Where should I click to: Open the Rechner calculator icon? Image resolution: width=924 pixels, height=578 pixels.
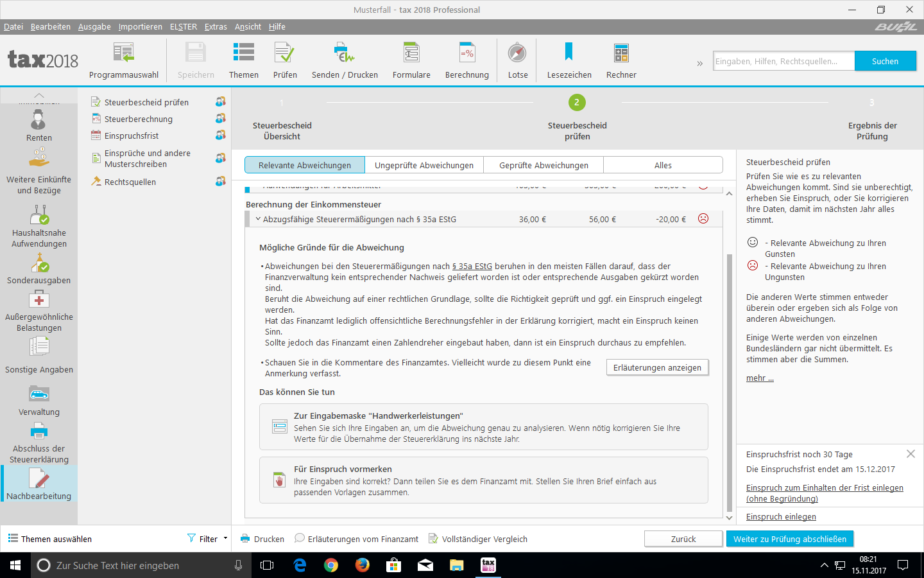(621, 53)
